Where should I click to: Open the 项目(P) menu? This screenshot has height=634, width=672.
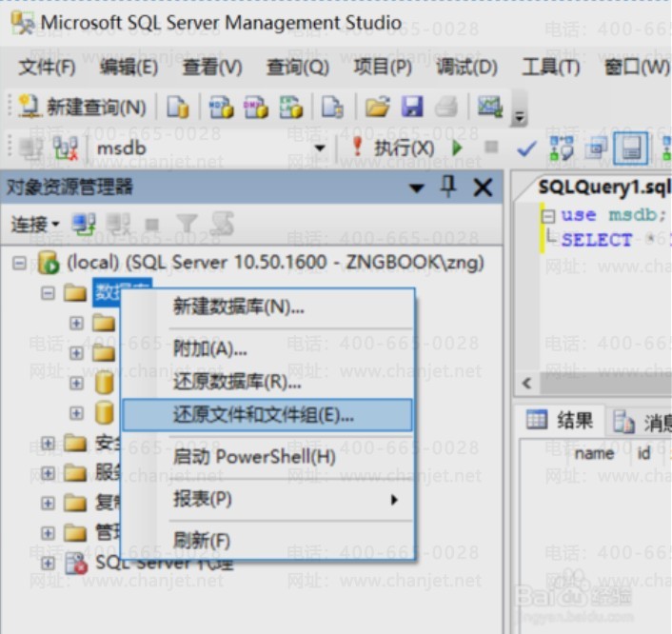click(x=383, y=68)
